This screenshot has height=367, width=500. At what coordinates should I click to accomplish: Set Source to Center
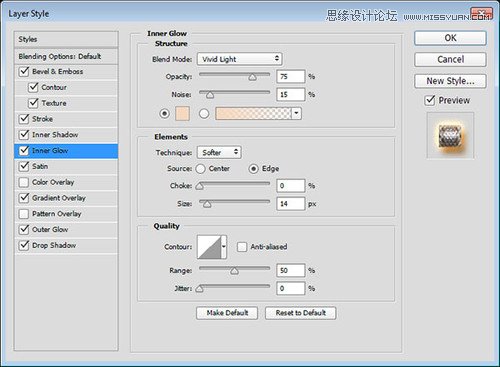(x=200, y=169)
